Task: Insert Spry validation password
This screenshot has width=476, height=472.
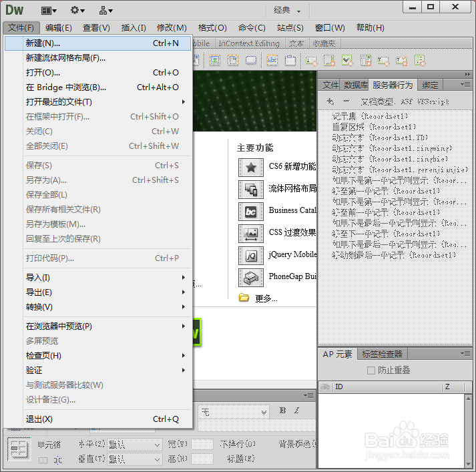Action: [x=383, y=61]
